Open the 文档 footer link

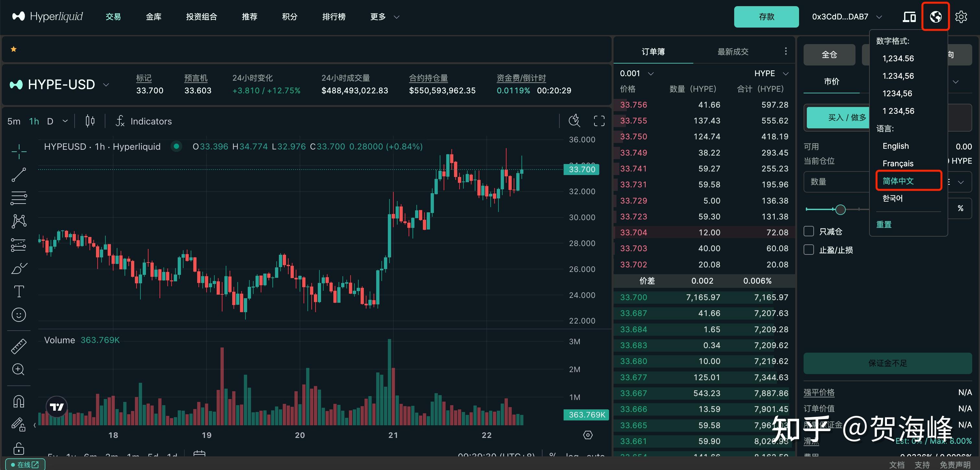[x=897, y=465]
